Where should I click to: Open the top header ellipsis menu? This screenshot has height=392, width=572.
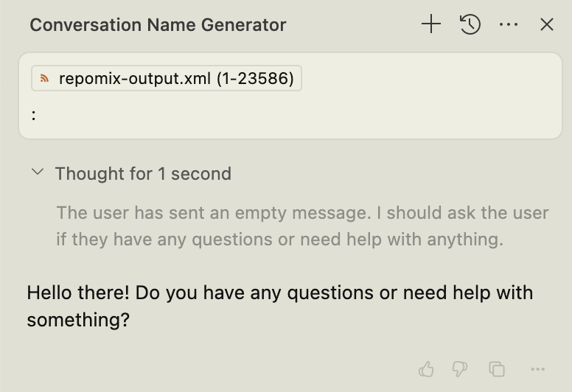click(509, 24)
